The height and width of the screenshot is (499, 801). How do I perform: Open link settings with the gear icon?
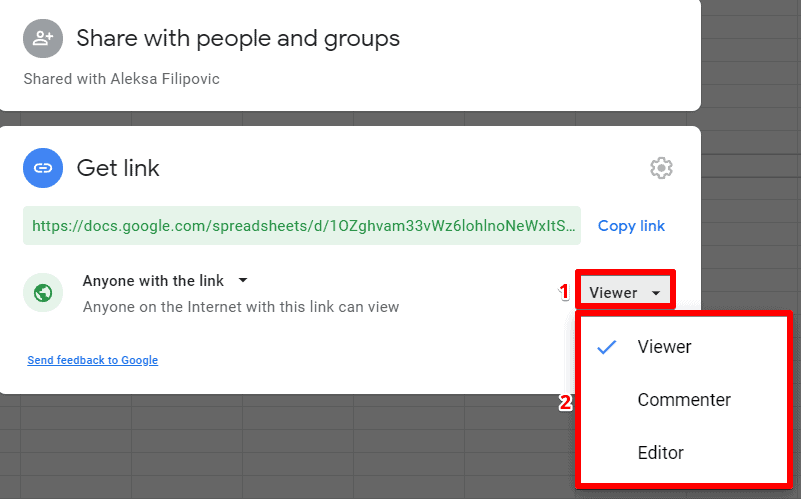(x=661, y=168)
